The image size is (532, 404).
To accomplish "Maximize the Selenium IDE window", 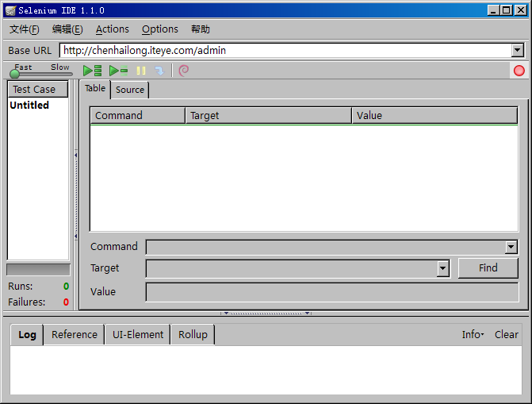I will tap(507, 10).
